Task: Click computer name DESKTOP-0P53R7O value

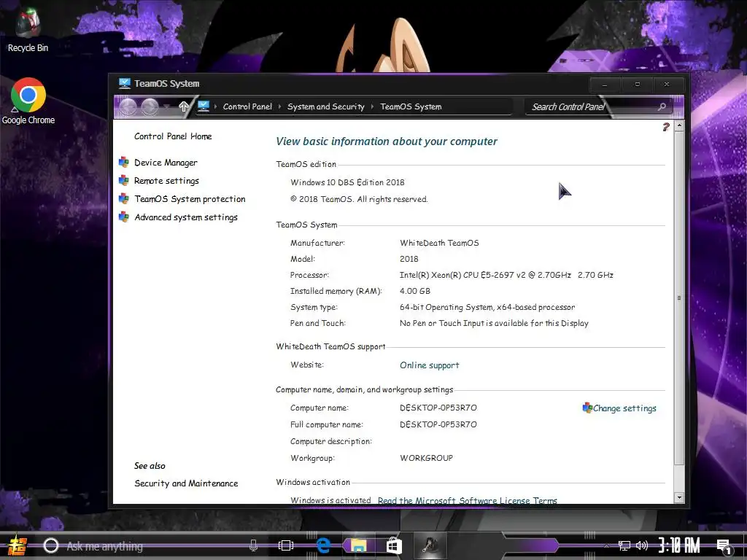Action: coord(438,408)
